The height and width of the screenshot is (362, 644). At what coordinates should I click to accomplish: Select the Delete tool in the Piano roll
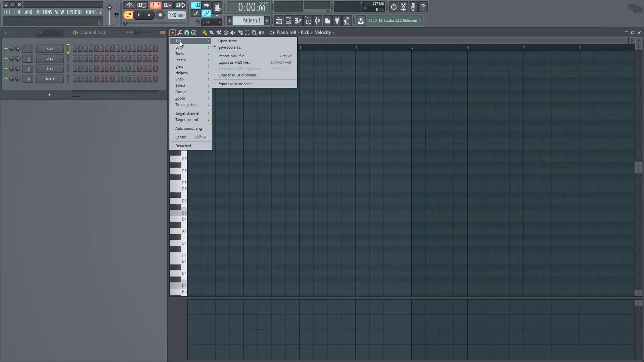(x=226, y=33)
